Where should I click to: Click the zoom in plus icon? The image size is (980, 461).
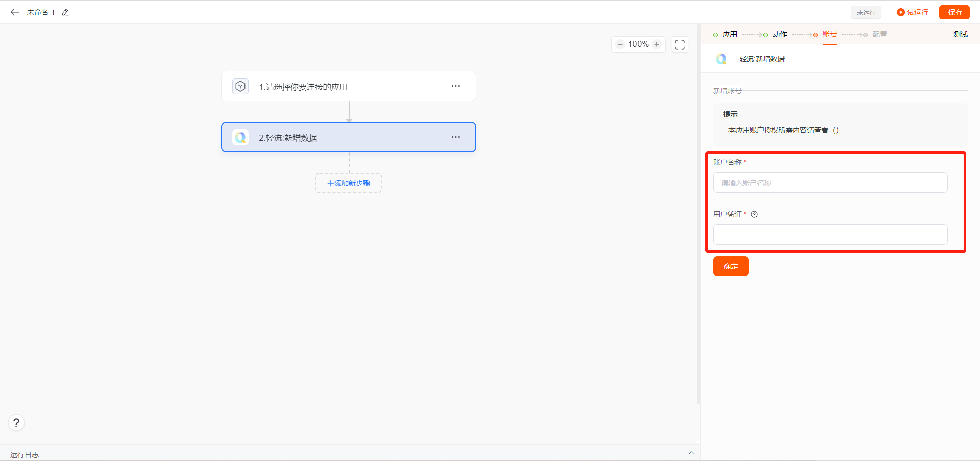coord(657,44)
